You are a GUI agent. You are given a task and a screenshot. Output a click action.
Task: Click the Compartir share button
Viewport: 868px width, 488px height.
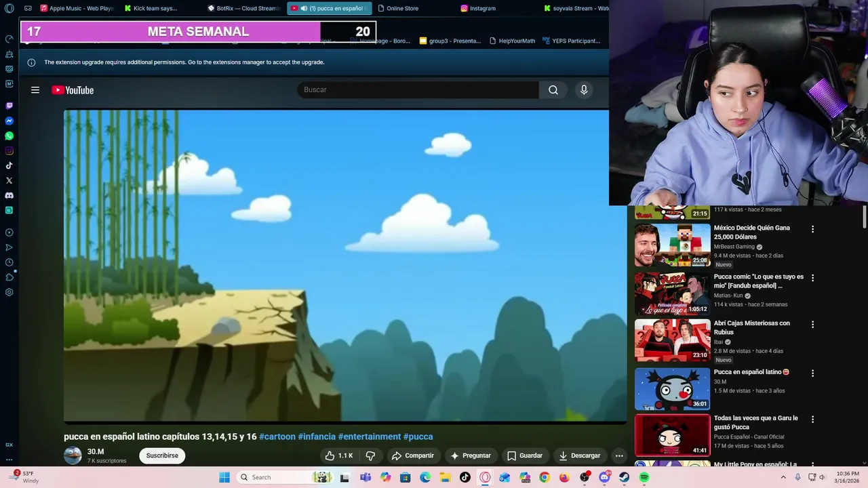[412, 455]
